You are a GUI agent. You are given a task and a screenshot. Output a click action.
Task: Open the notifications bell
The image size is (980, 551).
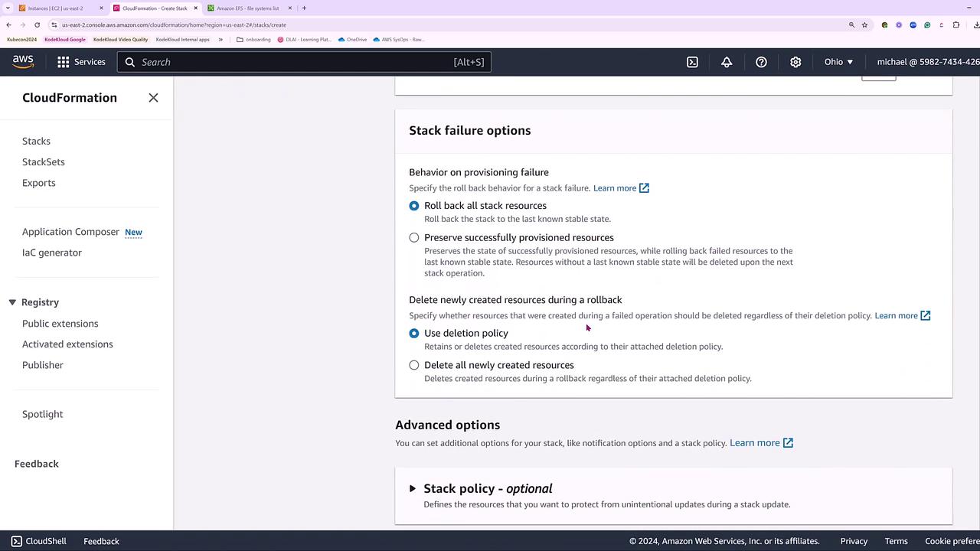[727, 62]
